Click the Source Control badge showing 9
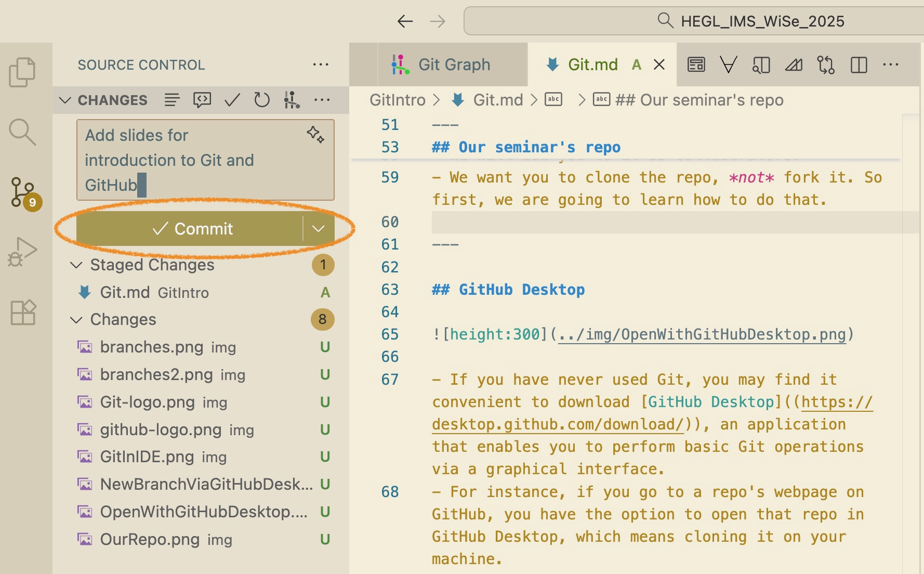 [32, 202]
